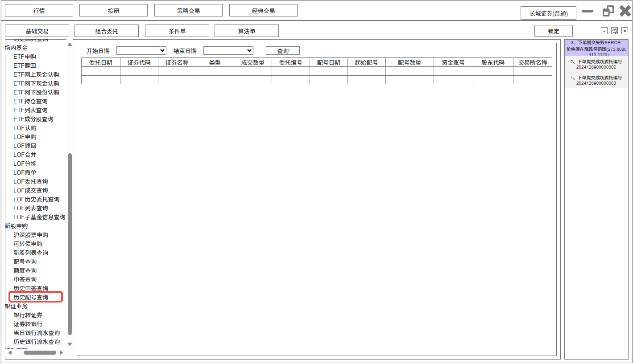Open LOF成交查询

pyautogui.click(x=31, y=190)
